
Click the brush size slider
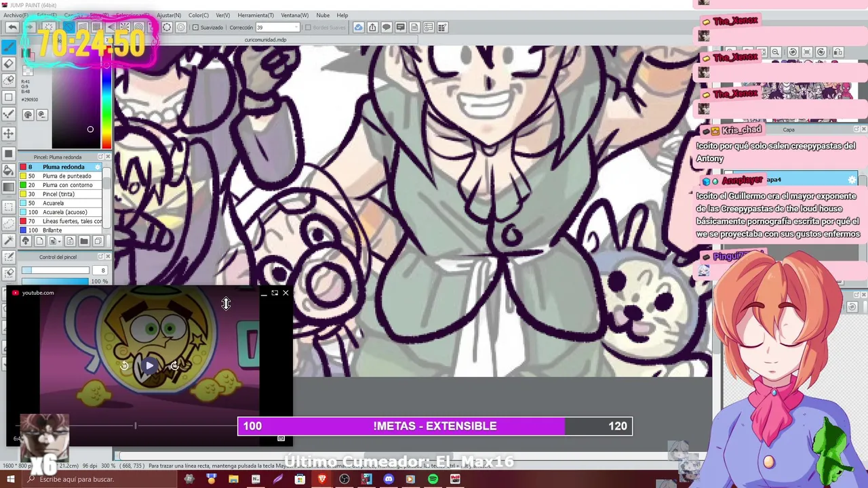point(56,270)
